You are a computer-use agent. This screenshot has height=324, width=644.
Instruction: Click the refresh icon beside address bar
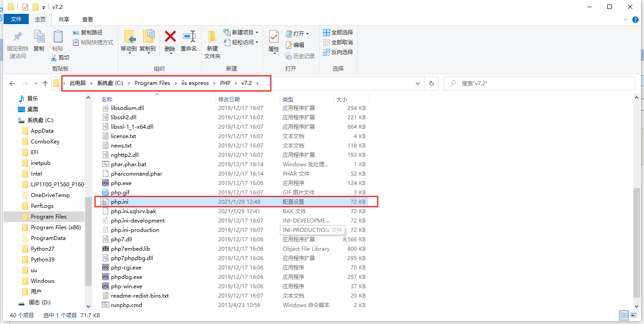coord(431,84)
